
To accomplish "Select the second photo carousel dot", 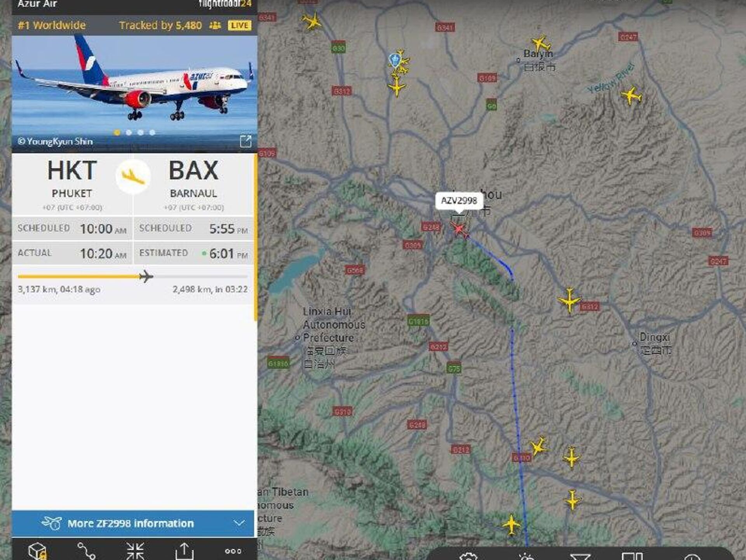I will (129, 133).
